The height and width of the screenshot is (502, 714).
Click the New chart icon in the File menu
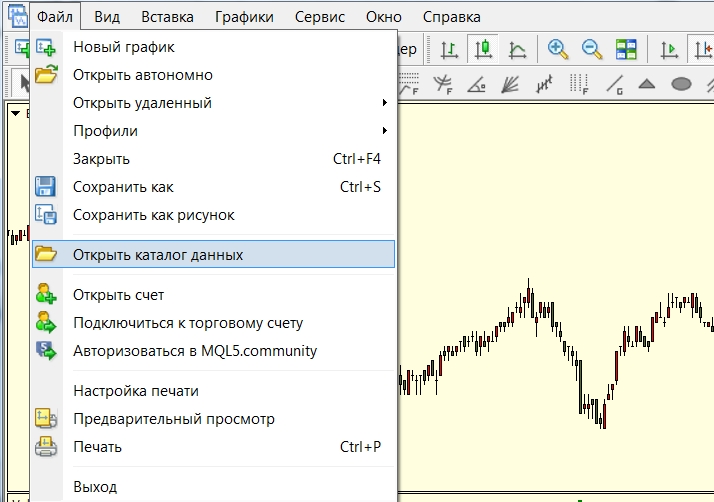tap(46, 47)
